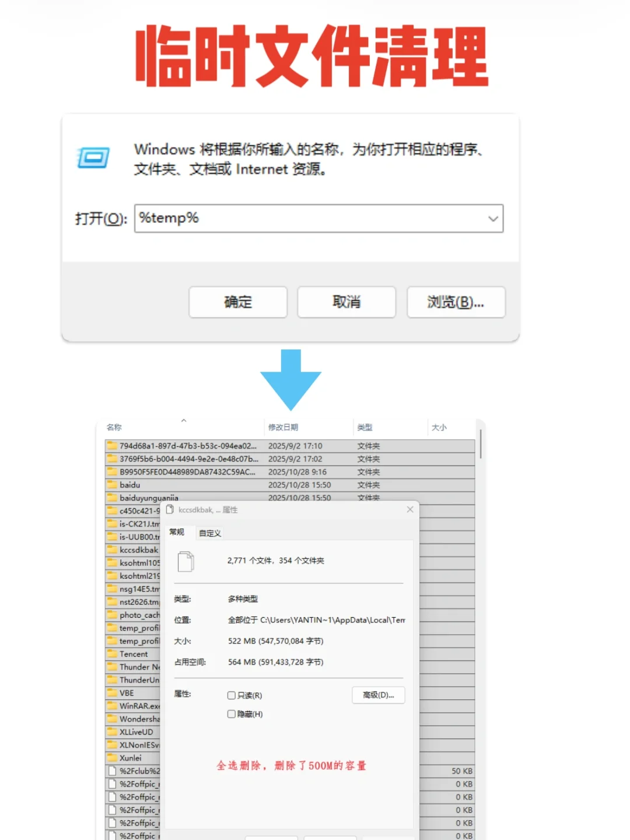
Task: Select the kccsdkbak folder
Action: coord(138,549)
